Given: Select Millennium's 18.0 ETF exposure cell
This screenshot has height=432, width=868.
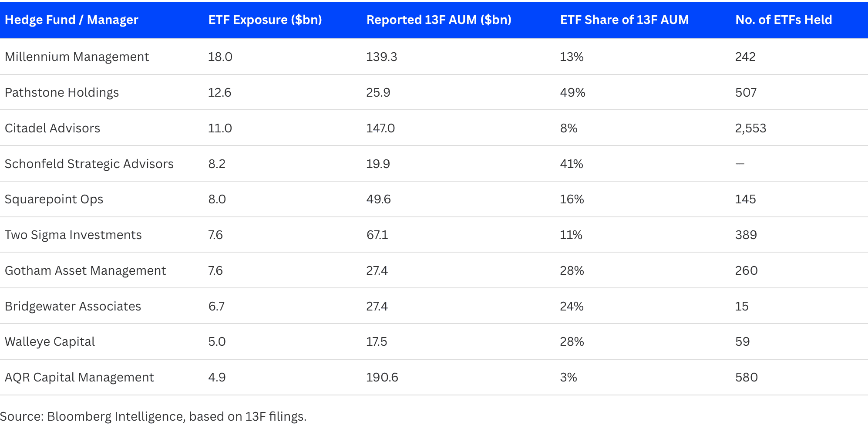Looking at the screenshot, I should tap(220, 57).
